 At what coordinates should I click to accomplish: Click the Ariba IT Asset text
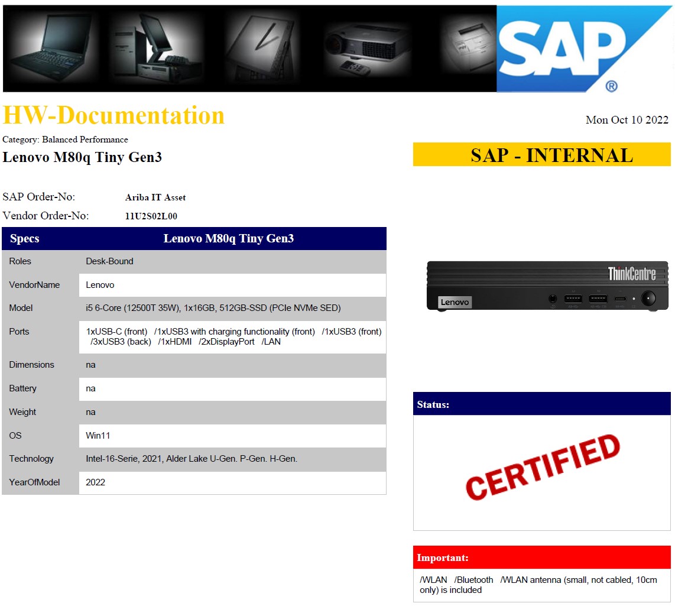tap(155, 197)
